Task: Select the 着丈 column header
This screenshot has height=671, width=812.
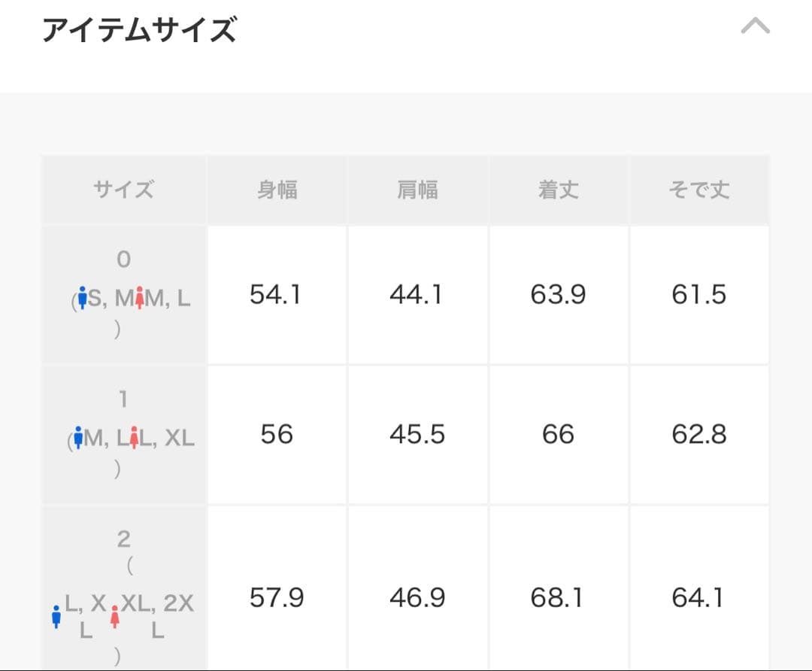Action: pyautogui.click(x=558, y=190)
